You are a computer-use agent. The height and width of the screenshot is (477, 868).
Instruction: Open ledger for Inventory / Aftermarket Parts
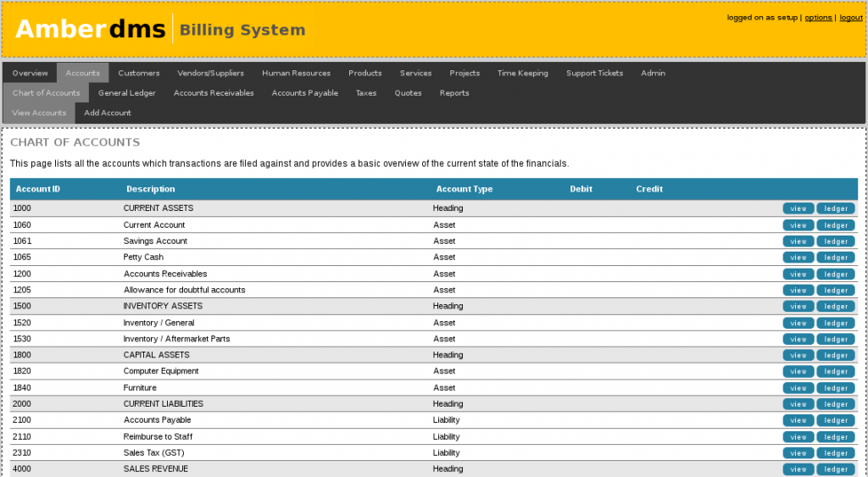(836, 339)
